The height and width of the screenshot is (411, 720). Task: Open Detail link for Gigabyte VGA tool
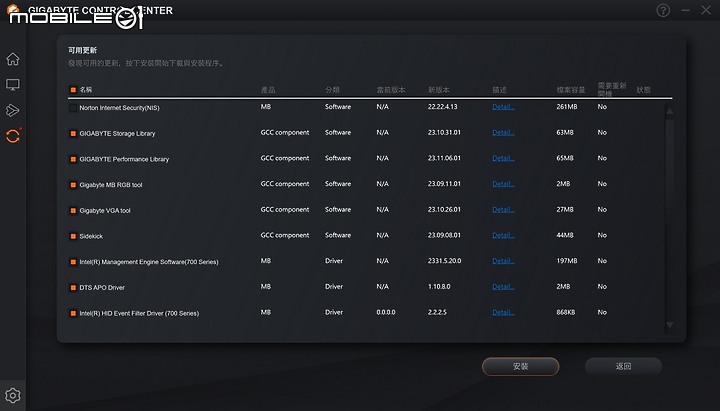pos(503,210)
